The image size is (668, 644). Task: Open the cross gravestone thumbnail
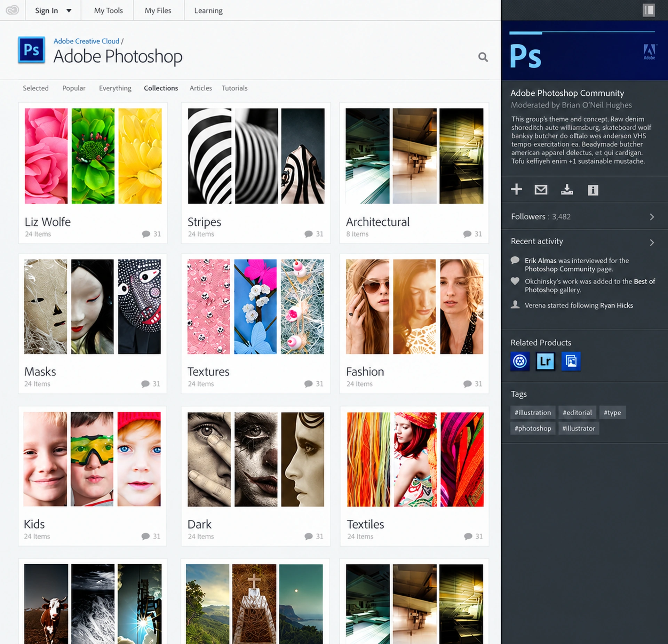tap(254, 604)
